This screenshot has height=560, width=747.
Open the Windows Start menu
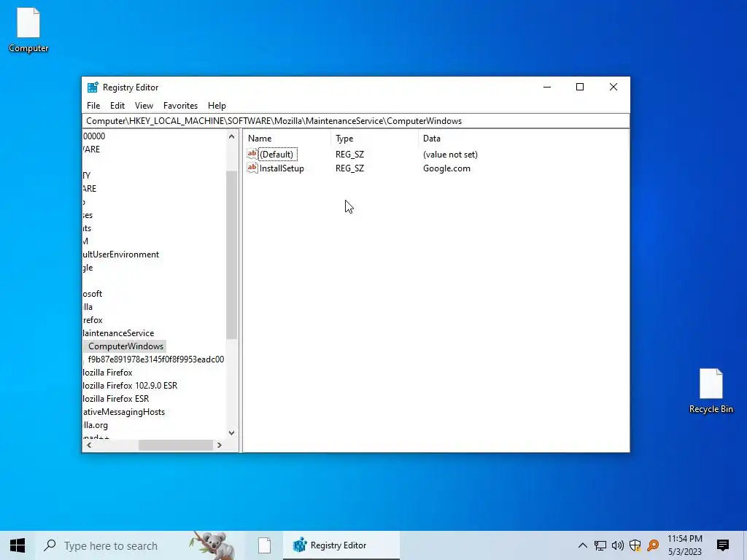pos(18,545)
